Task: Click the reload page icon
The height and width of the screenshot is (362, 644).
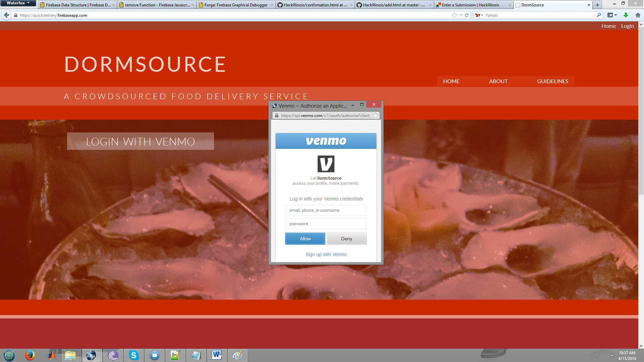Action: [x=467, y=15]
